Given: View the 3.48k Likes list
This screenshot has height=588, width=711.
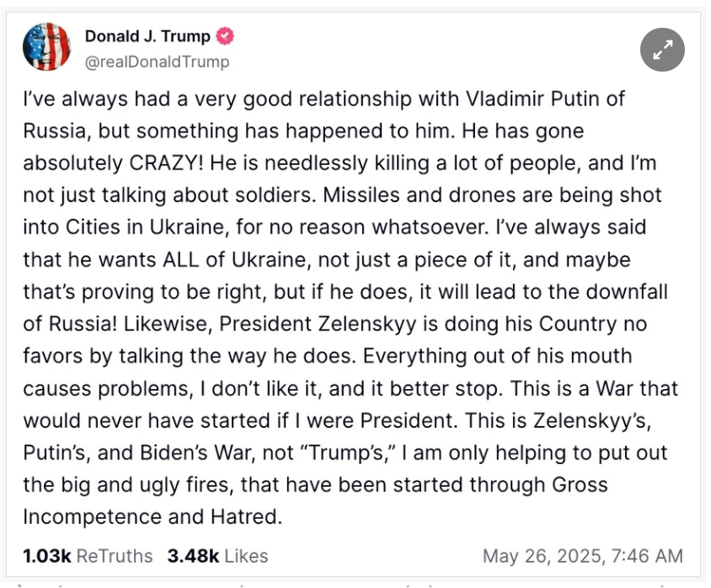Looking at the screenshot, I should (217, 556).
